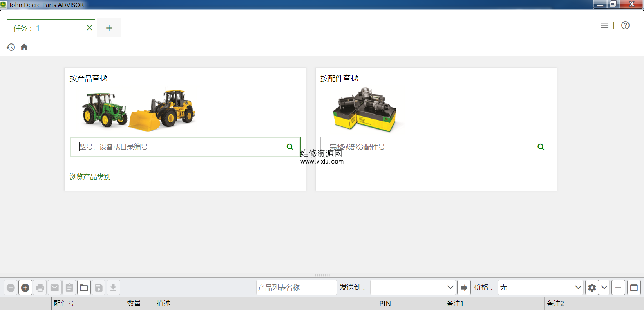Open the history icon below the tab
This screenshot has height=315, width=644.
coord(11,47)
